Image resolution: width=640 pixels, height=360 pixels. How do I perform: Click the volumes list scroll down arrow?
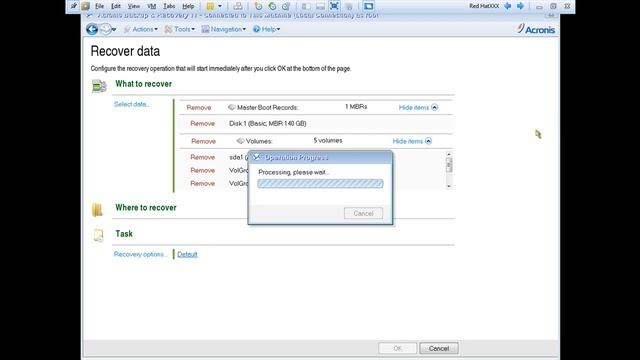tap(449, 186)
